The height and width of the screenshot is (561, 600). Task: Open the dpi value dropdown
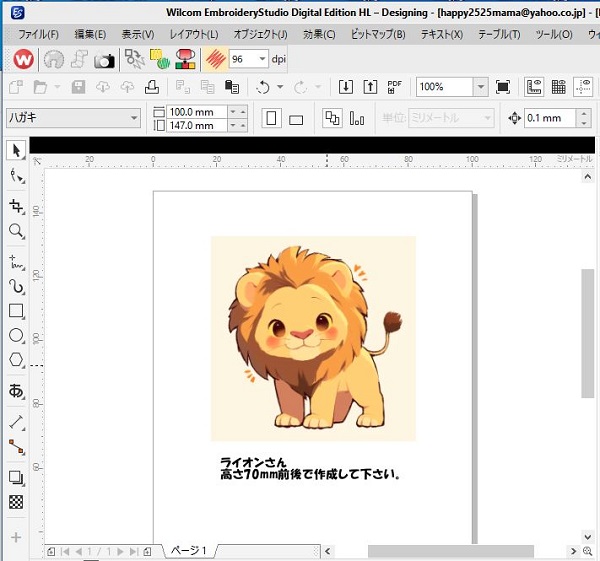pyautogui.click(x=262, y=59)
